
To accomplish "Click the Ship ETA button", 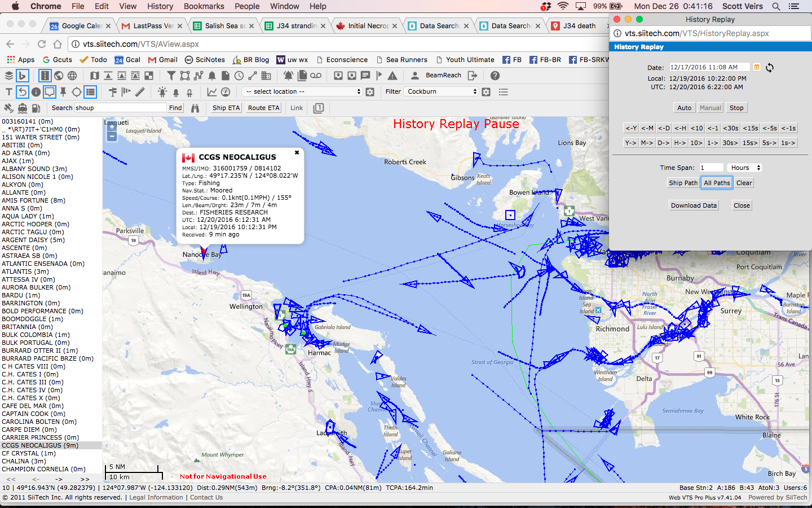I will pos(226,108).
